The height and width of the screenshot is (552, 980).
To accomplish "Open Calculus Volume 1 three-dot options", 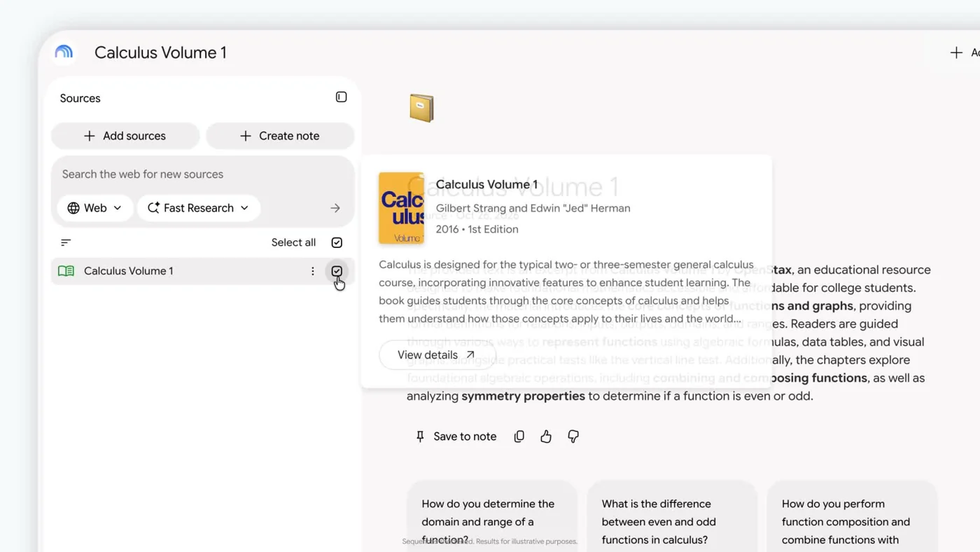I will coord(313,271).
